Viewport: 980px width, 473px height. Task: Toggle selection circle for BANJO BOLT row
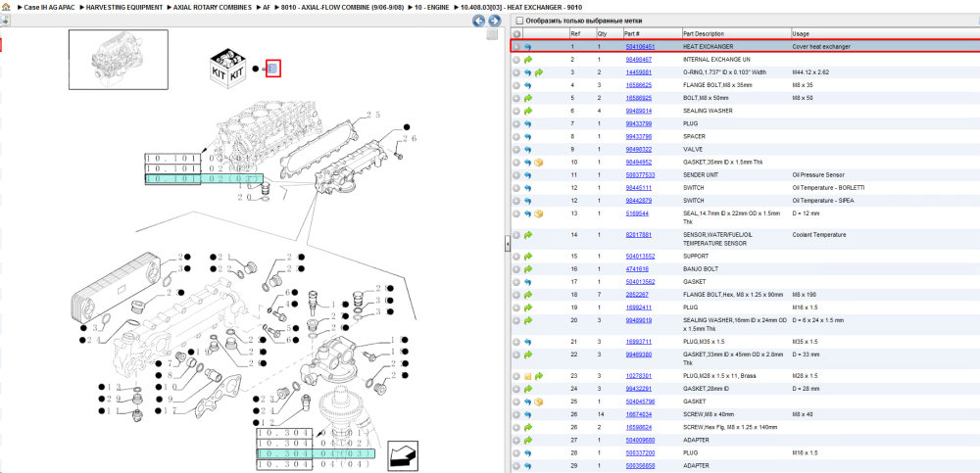(516, 268)
